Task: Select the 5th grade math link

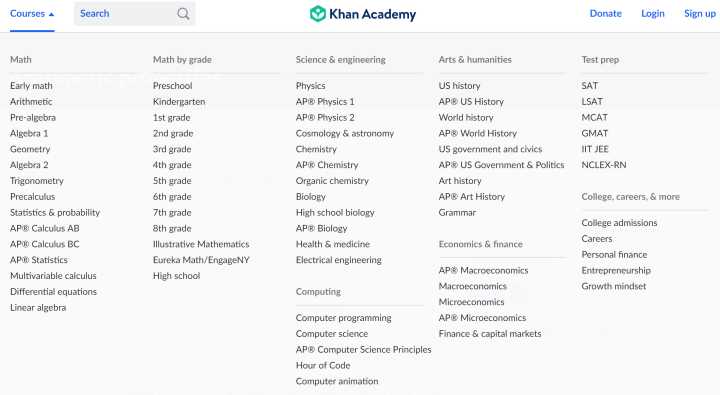Action: (x=172, y=181)
